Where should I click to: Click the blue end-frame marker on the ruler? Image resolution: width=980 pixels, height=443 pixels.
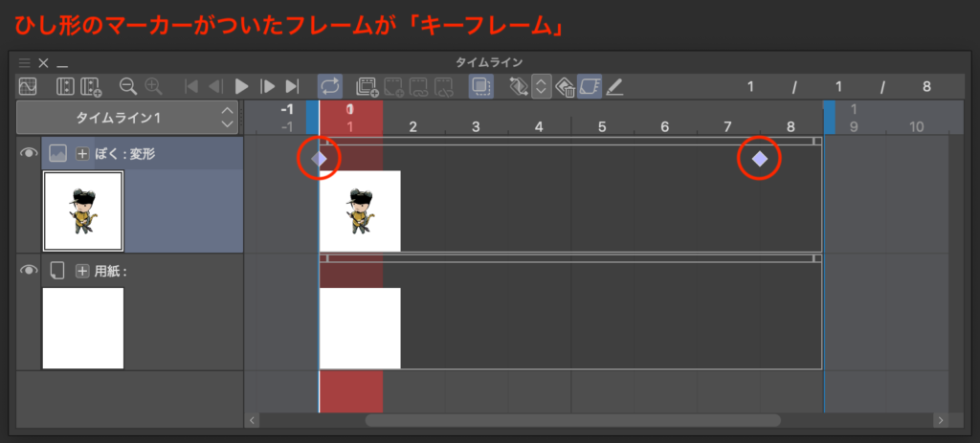(x=829, y=117)
